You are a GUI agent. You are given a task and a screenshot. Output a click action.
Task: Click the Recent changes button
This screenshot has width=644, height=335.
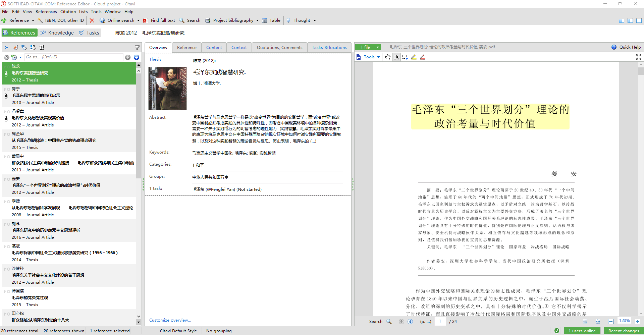(x=624, y=331)
